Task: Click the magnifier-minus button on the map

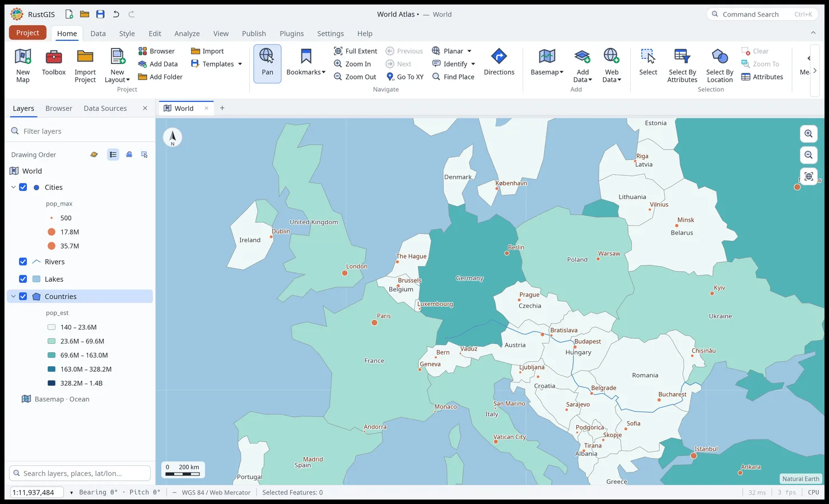Action: click(808, 155)
